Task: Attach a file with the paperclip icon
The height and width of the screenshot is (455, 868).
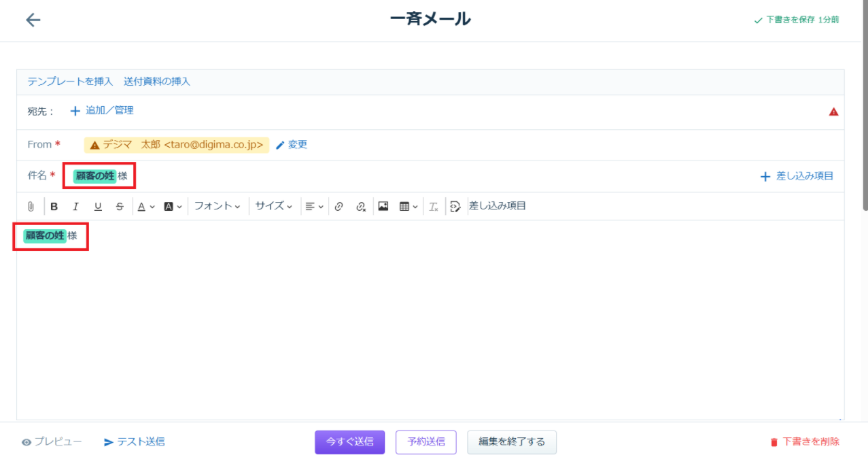Action: pos(31,207)
